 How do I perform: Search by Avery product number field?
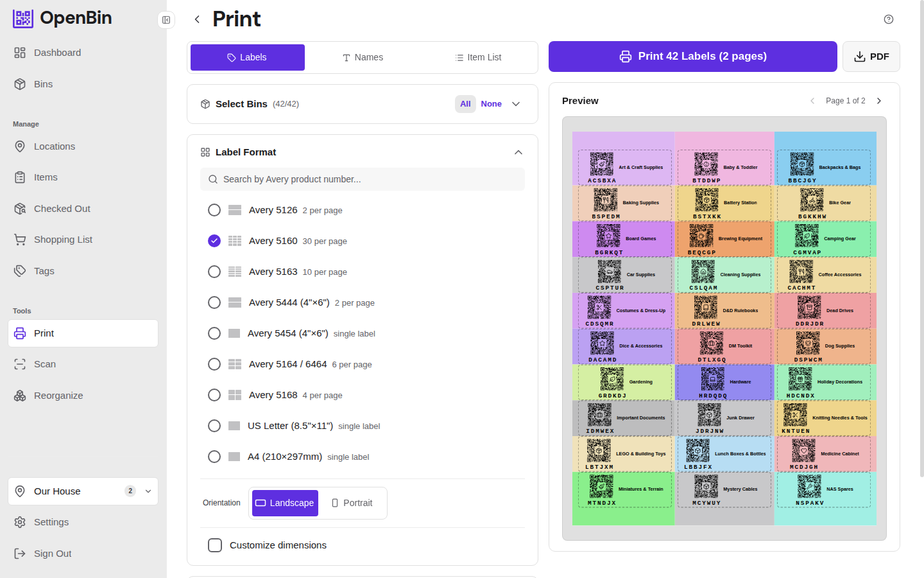[363, 179]
